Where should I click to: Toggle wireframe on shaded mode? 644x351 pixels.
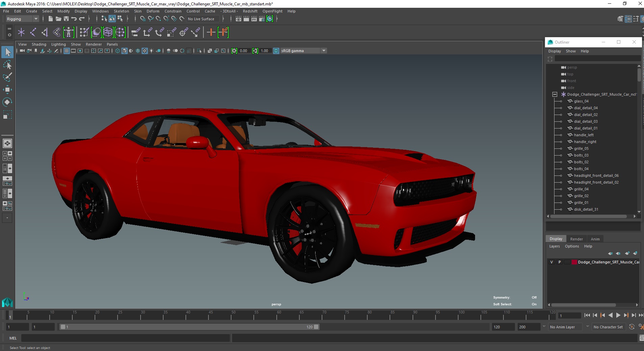pyautogui.click(x=138, y=51)
